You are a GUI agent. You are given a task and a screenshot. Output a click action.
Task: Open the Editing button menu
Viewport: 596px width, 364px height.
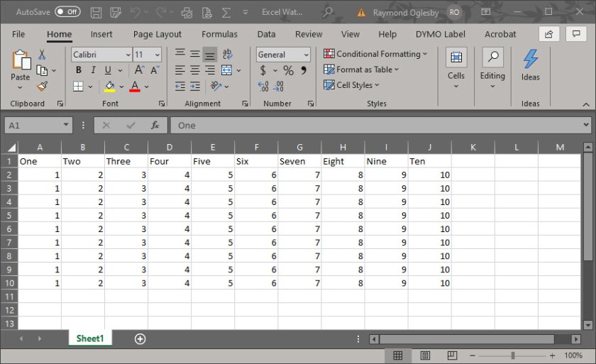[x=492, y=68]
